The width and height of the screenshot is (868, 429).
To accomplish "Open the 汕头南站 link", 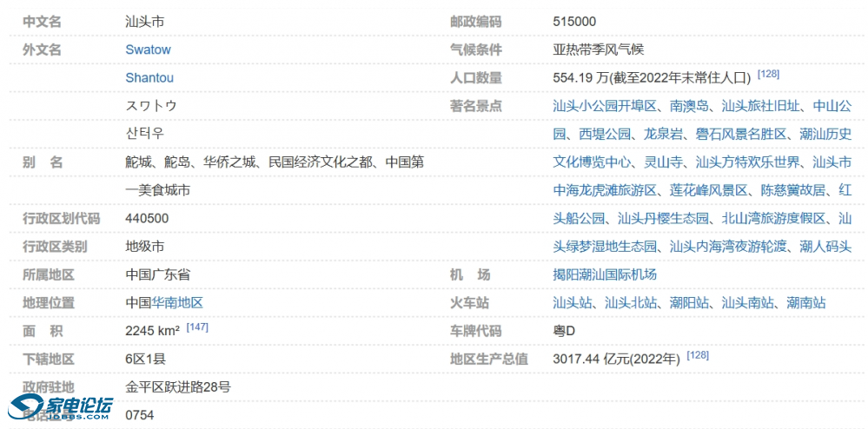I will tap(747, 303).
